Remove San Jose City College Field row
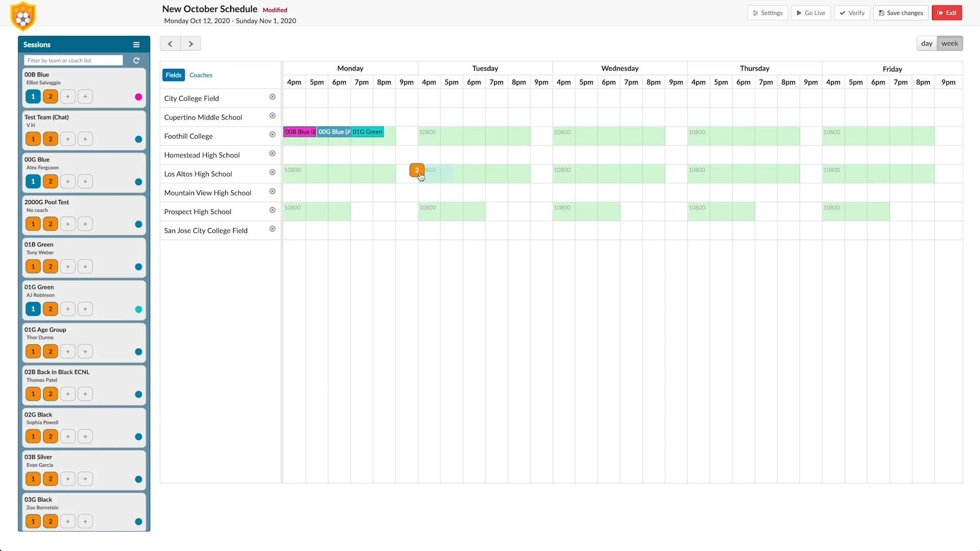This screenshot has width=980, height=551. pyautogui.click(x=273, y=229)
